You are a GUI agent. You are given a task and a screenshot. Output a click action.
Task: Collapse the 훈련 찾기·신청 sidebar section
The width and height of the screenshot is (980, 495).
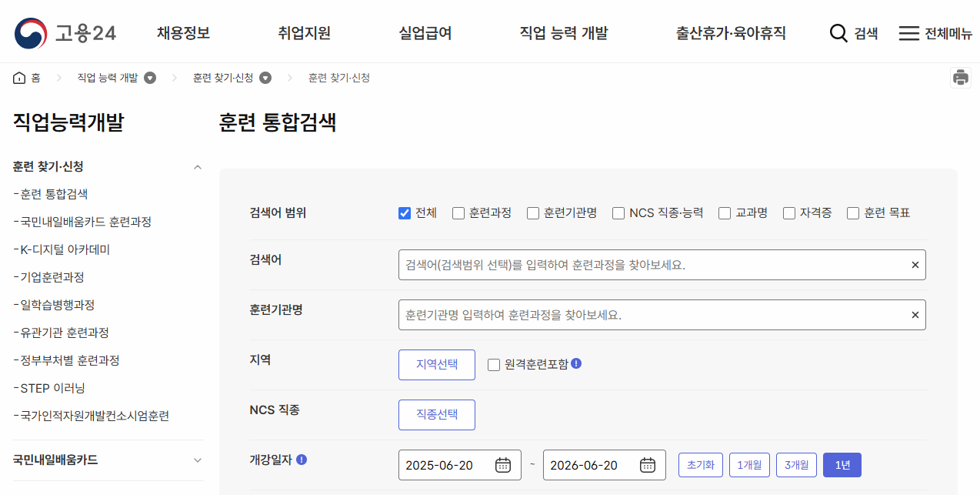198,166
